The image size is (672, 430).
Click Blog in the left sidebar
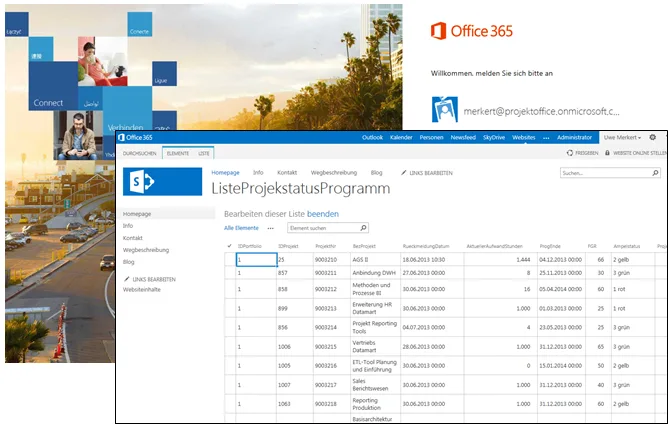coord(129,262)
